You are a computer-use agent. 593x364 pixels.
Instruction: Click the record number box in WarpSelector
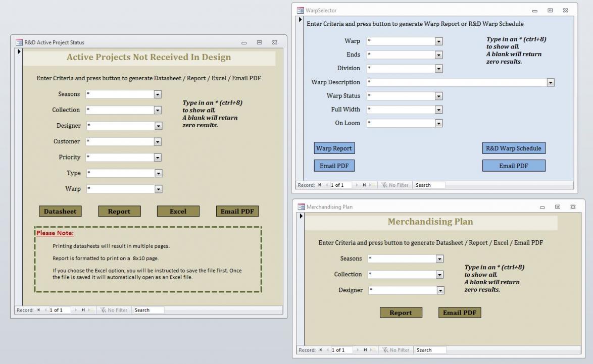(x=341, y=185)
